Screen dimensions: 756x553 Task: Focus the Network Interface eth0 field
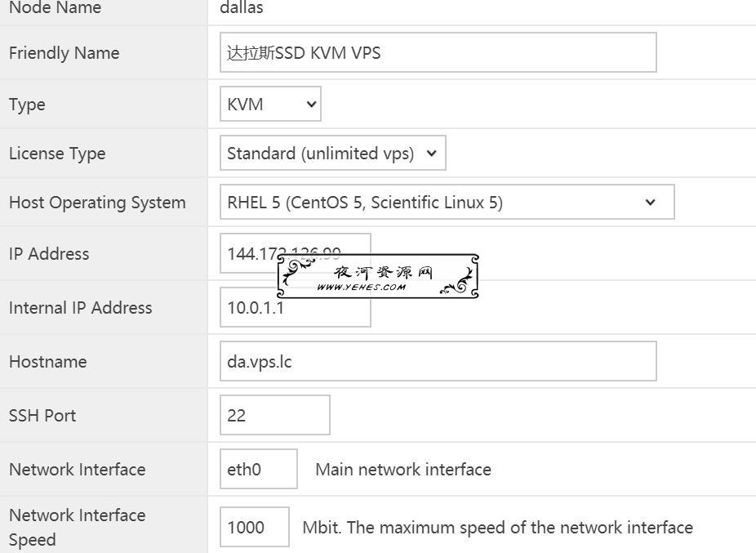coord(259,469)
